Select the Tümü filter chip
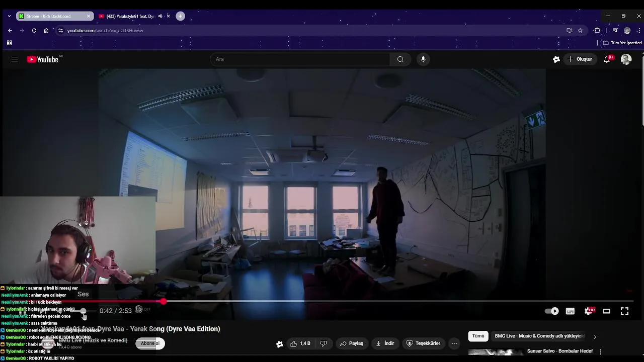 pyautogui.click(x=478, y=336)
